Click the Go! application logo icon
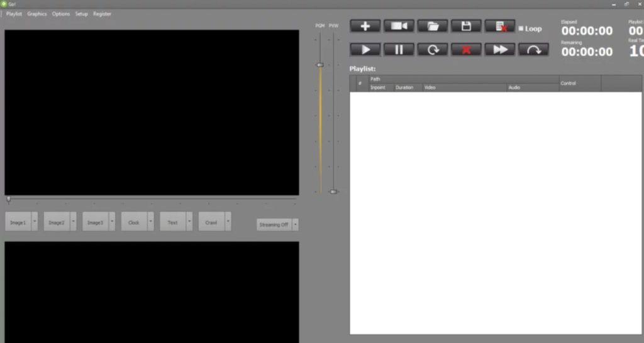Screen dimensions: 644x343 point(4,4)
